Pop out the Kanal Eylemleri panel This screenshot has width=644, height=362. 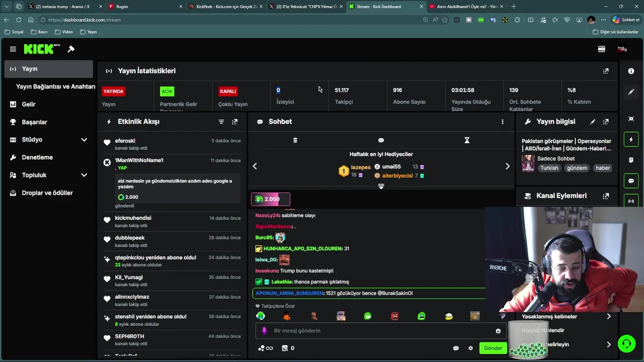[x=606, y=196]
